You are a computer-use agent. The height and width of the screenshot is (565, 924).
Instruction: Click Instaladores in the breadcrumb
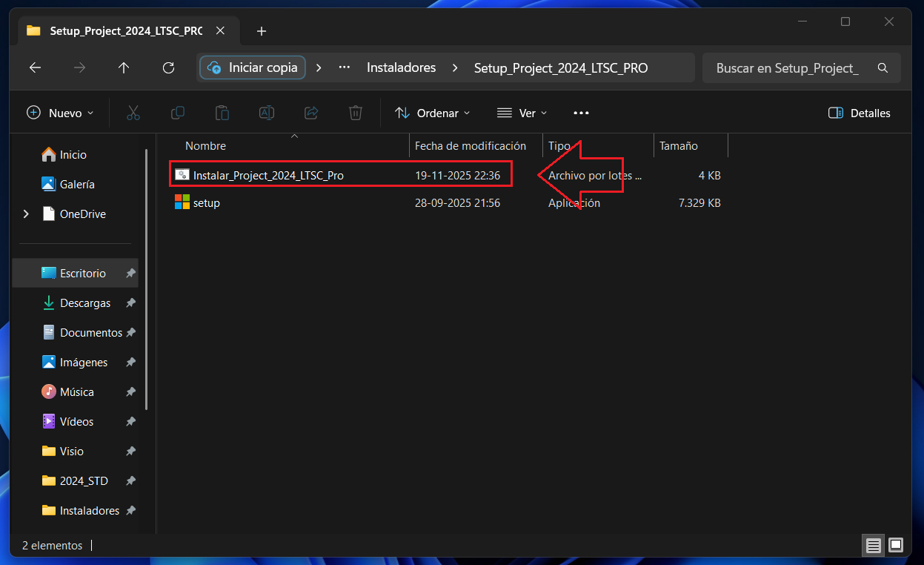tap(402, 67)
